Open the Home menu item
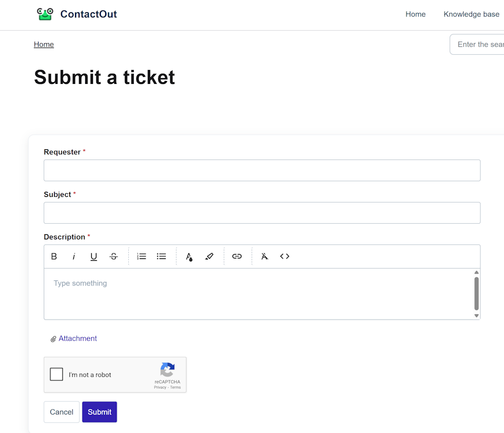The image size is (504, 433). (x=416, y=14)
